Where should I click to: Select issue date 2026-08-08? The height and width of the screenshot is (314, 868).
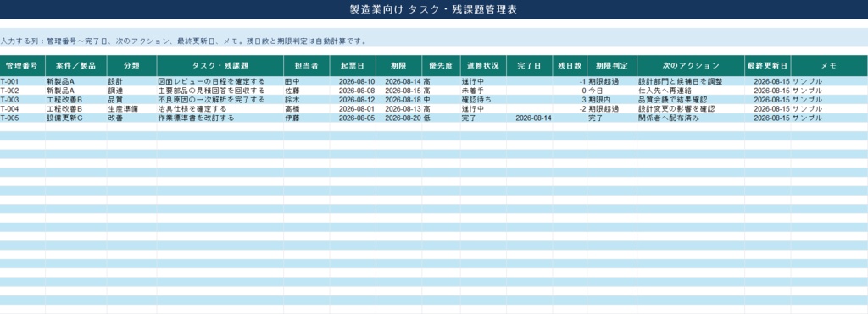(x=353, y=90)
